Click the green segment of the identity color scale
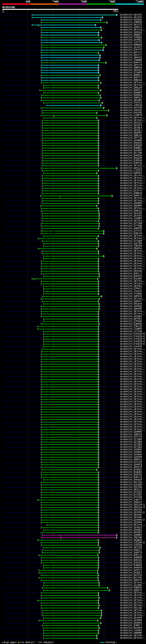Image resolution: width=146 pixels, height=644 pixels. pyautogui.click(x=101, y=4)
